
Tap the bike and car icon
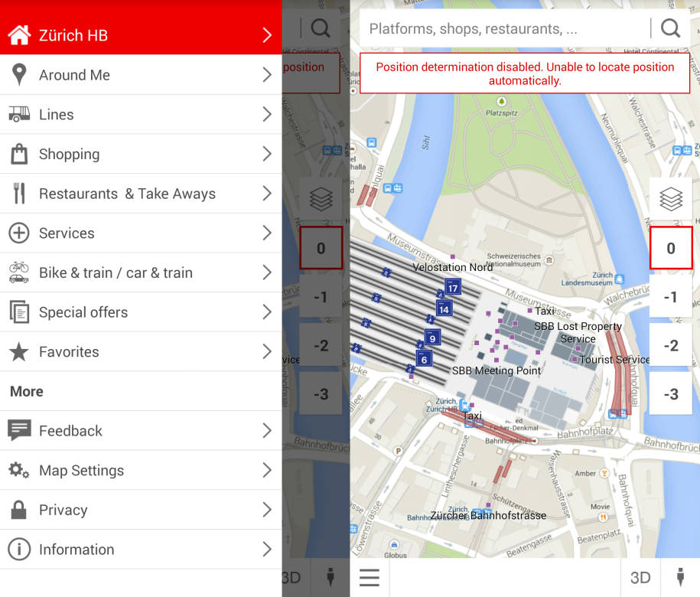pyautogui.click(x=19, y=272)
